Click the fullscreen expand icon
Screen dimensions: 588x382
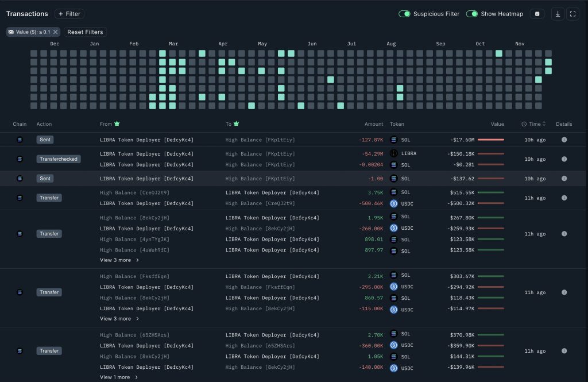[572, 14]
